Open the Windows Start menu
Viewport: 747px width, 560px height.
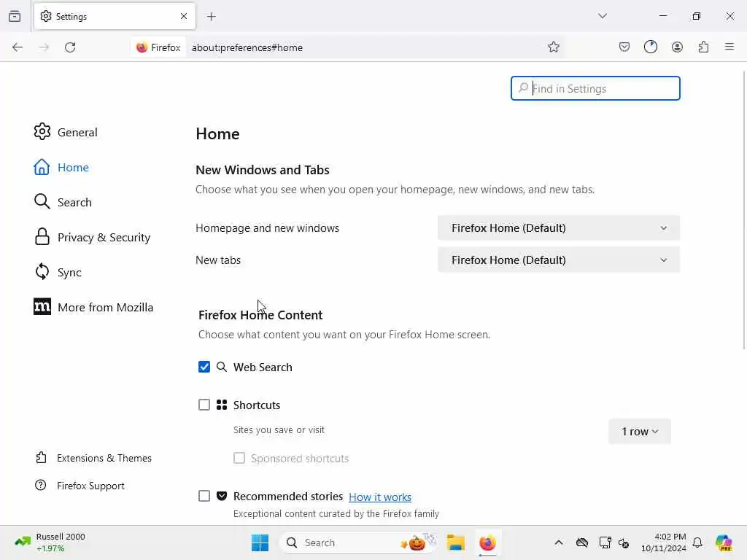[x=260, y=542]
